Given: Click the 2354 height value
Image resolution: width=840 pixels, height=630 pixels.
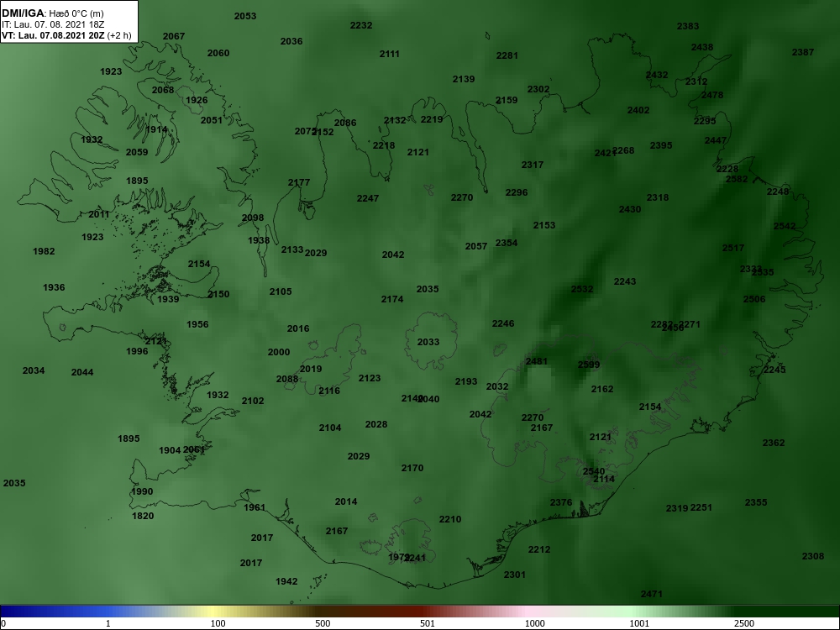Looking at the screenshot, I should point(507,243).
